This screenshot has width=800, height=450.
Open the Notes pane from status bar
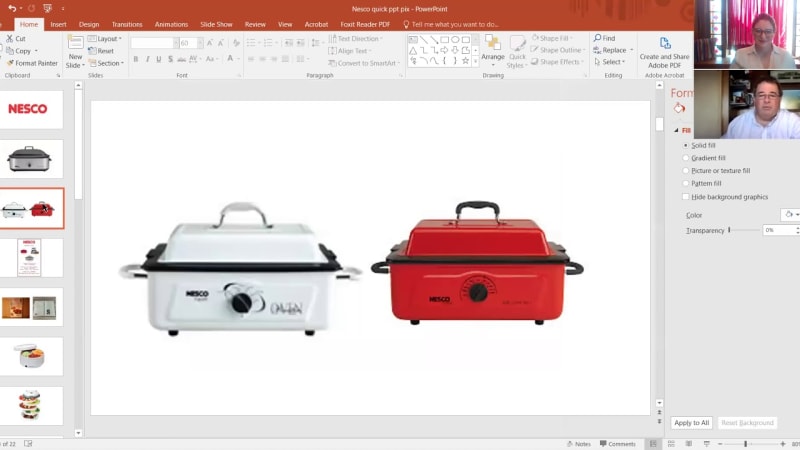(x=579, y=444)
